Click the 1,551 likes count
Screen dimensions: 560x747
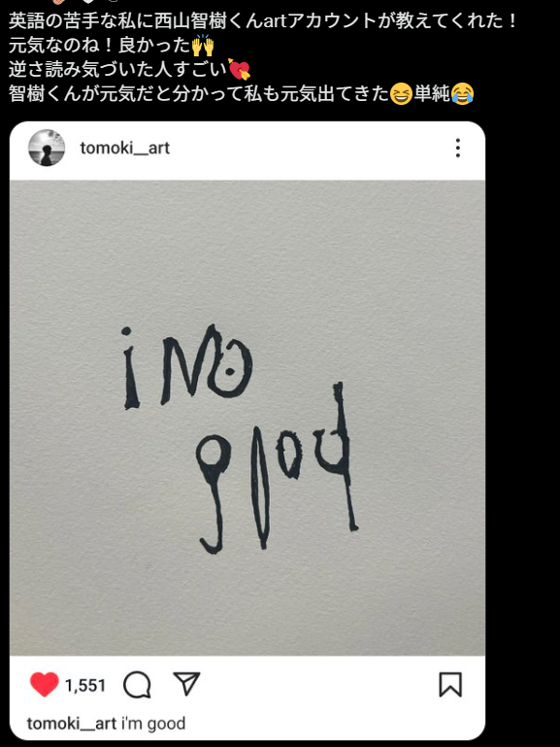(x=85, y=686)
